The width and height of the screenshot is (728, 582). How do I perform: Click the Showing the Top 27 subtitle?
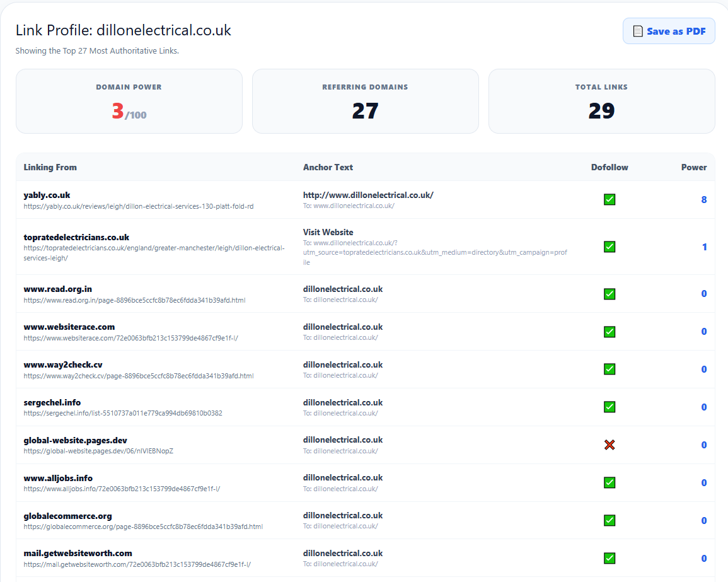click(97, 50)
